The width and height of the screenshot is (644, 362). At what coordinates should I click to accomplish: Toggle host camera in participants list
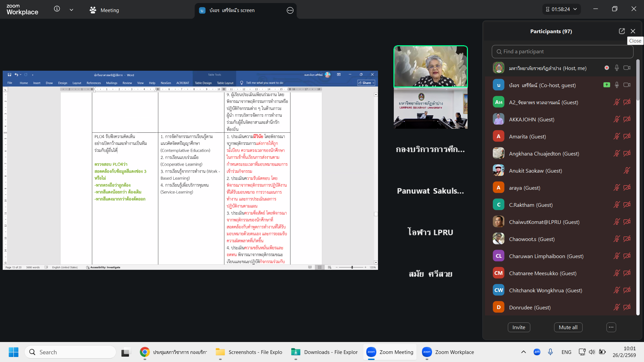tap(627, 68)
